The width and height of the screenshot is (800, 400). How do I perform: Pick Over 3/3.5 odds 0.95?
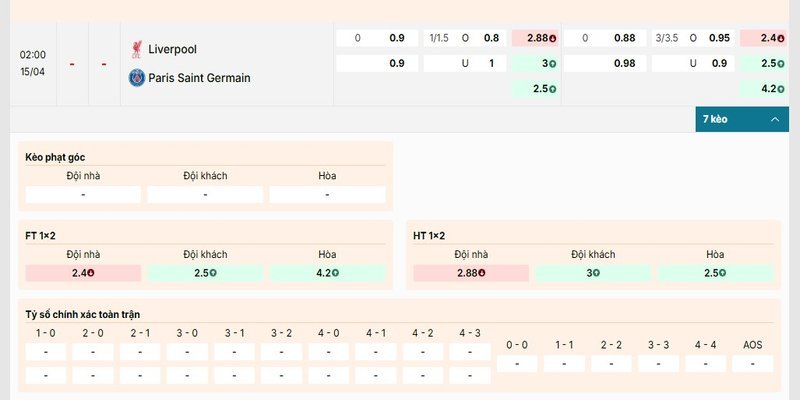click(719, 38)
